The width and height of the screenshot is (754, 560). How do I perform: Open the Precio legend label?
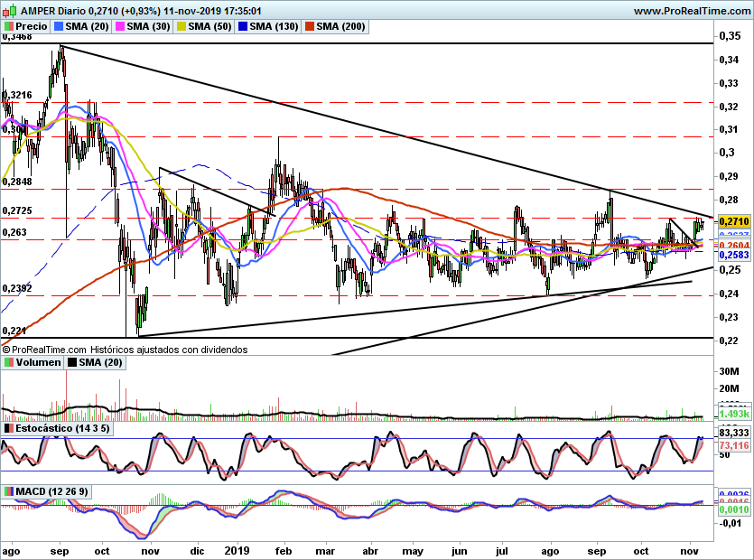(x=32, y=26)
